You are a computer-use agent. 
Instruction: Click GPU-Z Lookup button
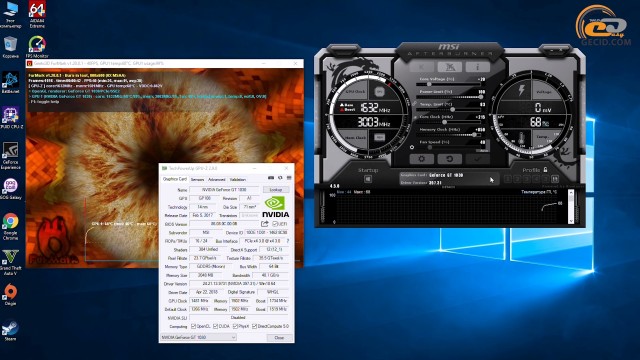(x=276, y=190)
